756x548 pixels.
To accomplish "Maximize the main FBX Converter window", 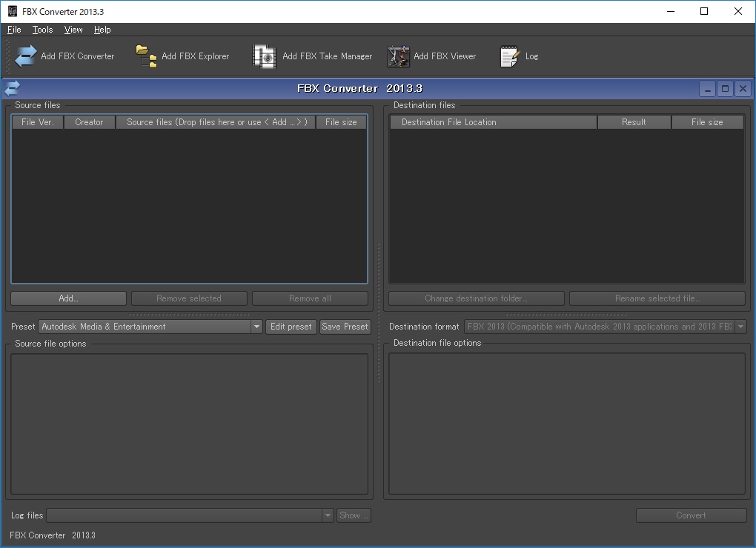I will (704, 11).
